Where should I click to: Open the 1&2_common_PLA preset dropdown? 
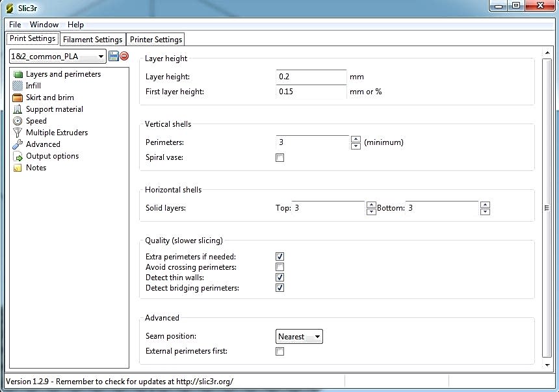57,57
